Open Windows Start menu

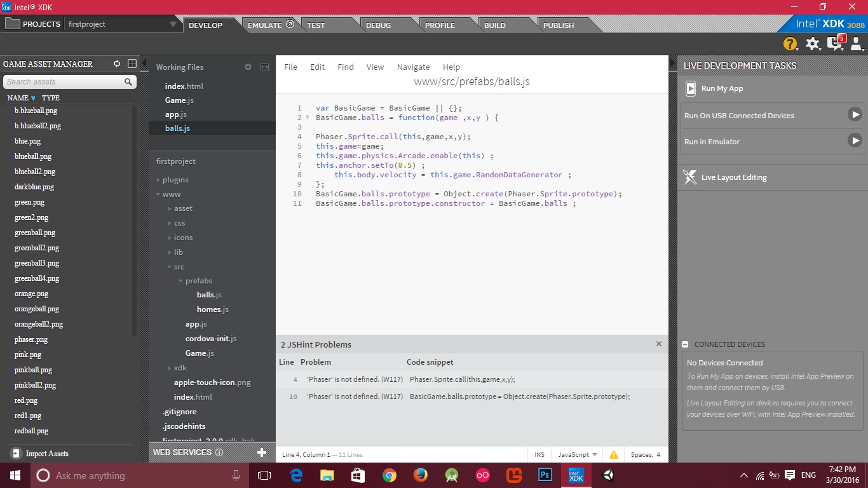click(x=15, y=475)
